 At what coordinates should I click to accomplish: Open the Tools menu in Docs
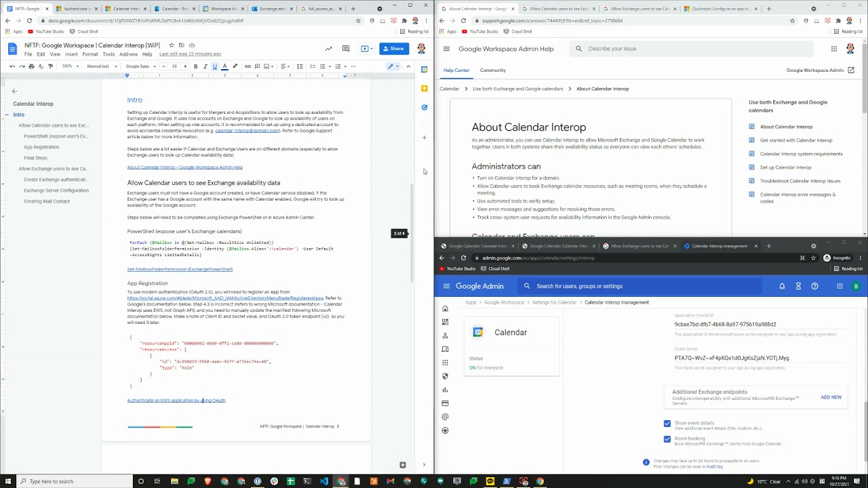108,54
